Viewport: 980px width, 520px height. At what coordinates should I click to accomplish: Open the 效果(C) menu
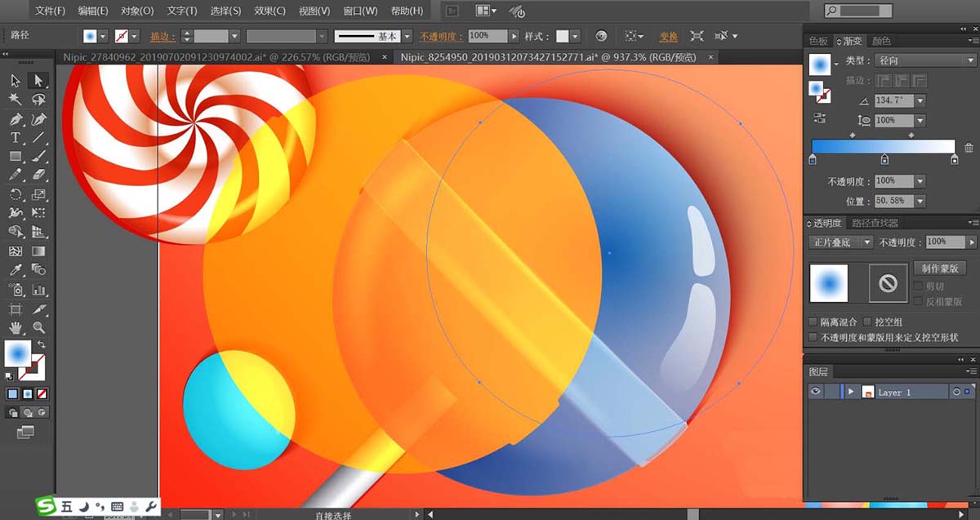point(269,11)
